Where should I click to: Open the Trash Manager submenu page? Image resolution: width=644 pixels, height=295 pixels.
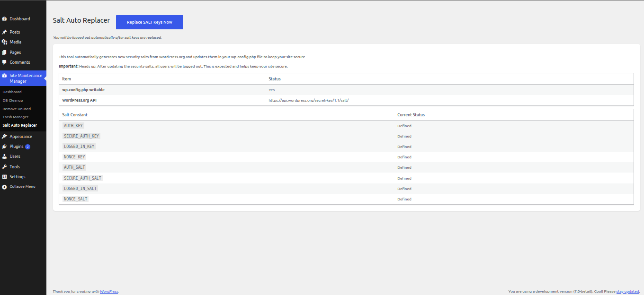[15, 117]
